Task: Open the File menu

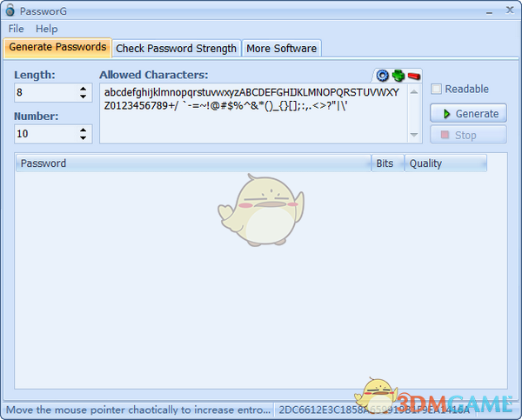Action: [16, 29]
